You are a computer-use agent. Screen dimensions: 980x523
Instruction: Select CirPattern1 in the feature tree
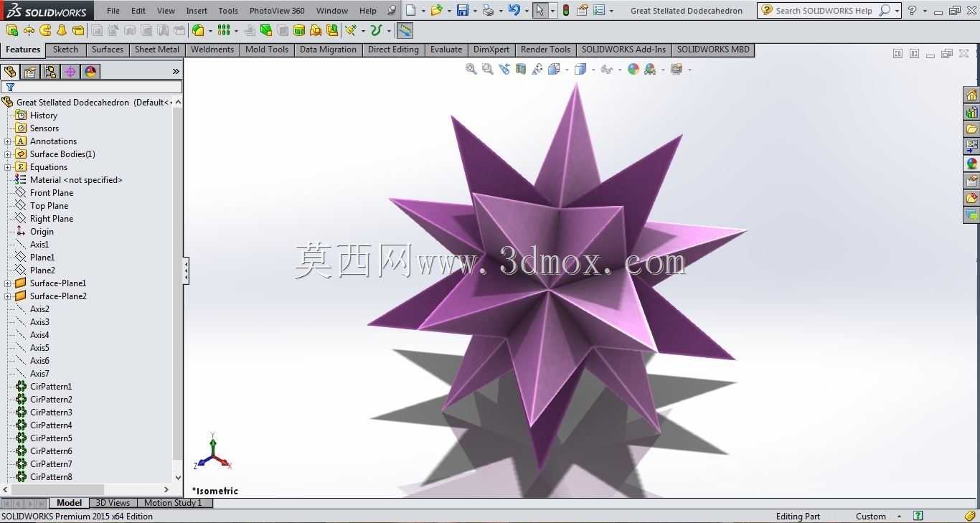[51, 387]
